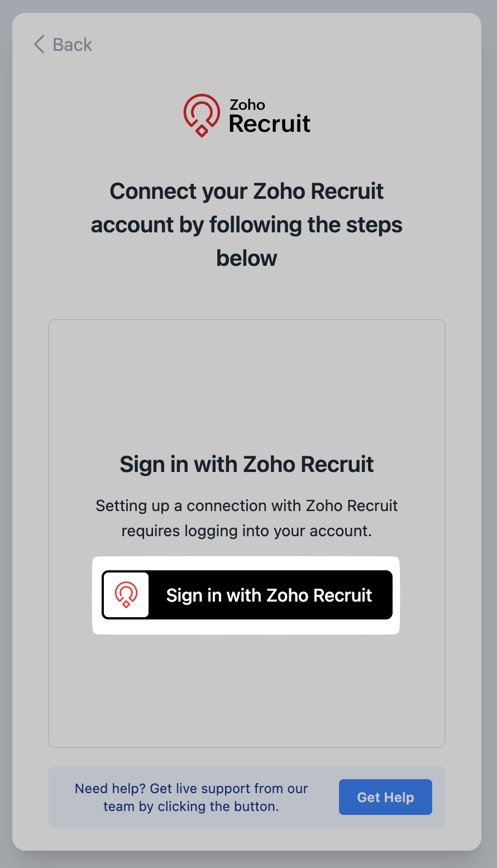
Task: Click the "account by following the steps" line
Action: (x=246, y=225)
